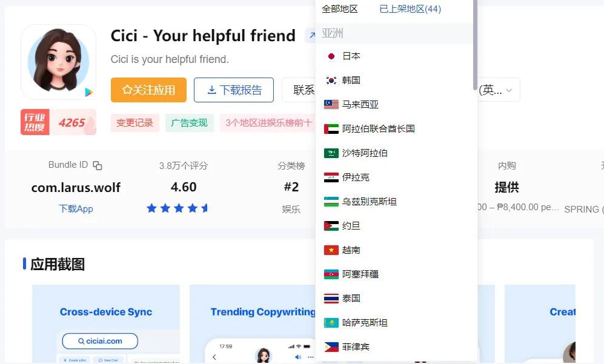Open the language dropdown chevron

[x=509, y=90]
